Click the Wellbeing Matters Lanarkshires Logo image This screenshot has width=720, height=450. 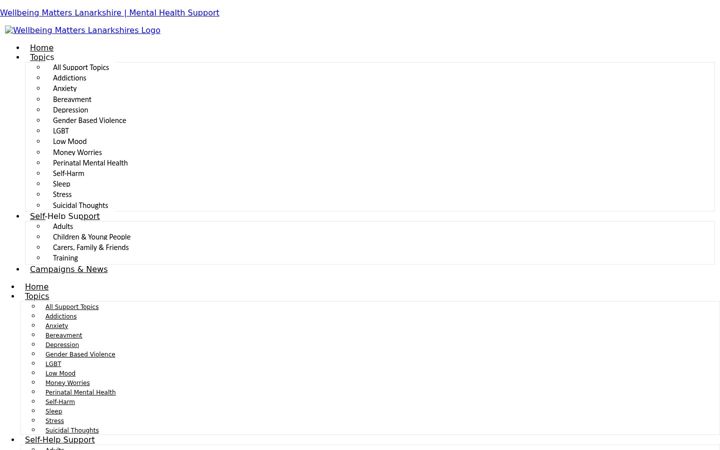(83, 30)
